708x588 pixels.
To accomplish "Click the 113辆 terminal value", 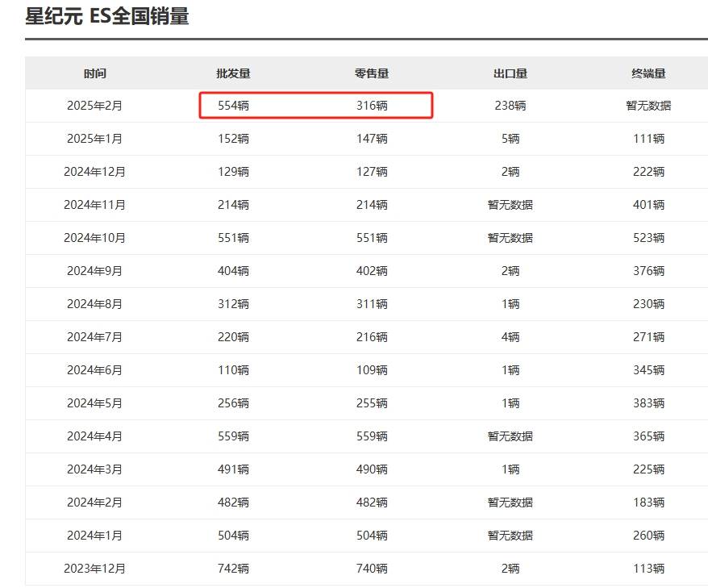I will click(648, 568).
